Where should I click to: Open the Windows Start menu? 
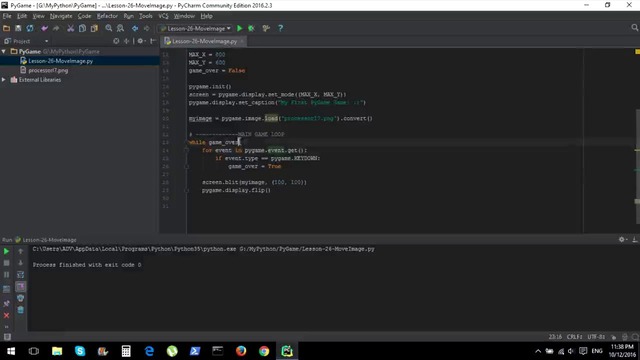tap(11, 351)
